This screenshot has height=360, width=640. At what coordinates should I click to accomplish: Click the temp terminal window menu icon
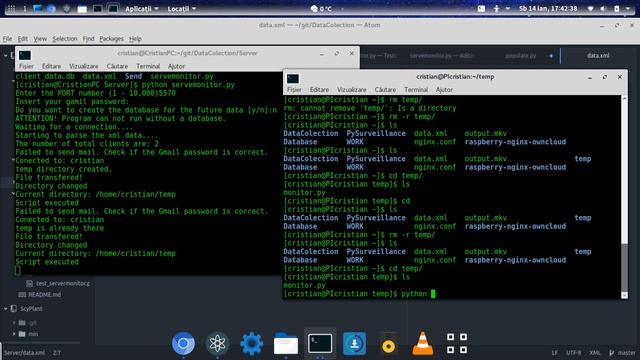[293, 78]
